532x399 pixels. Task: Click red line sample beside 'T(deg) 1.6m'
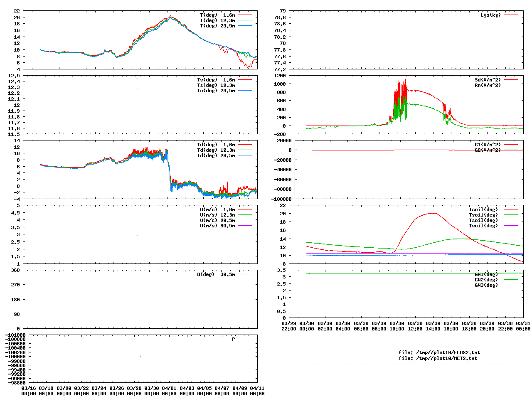point(245,15)
